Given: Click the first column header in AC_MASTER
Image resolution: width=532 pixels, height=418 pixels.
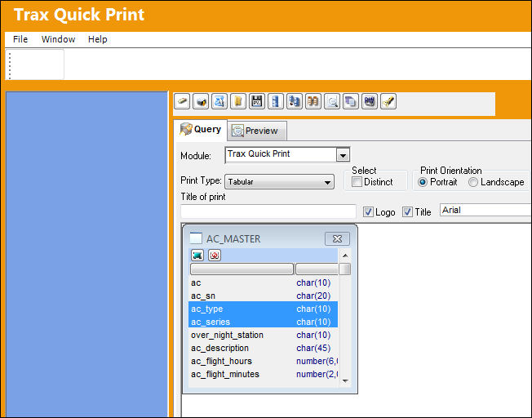Looking at the screenshot, I should coord(242,269).
